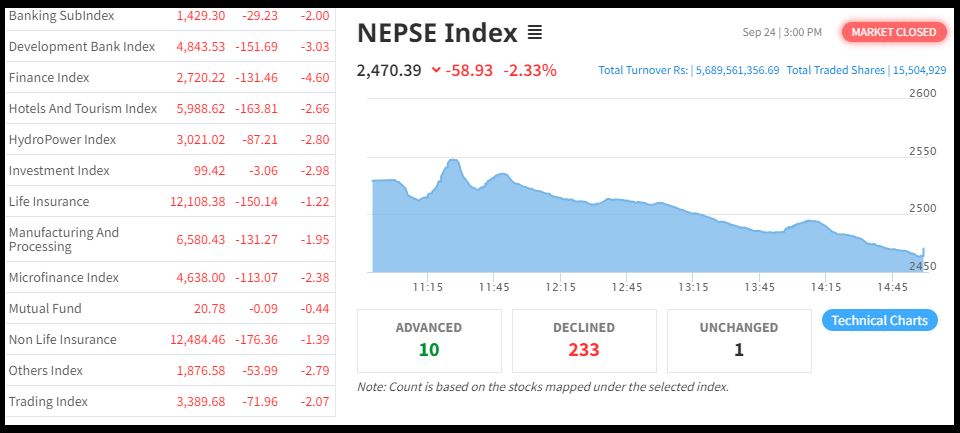Open the Life Insurance index
Screen dimensions: 960x433
coord(49,202)
